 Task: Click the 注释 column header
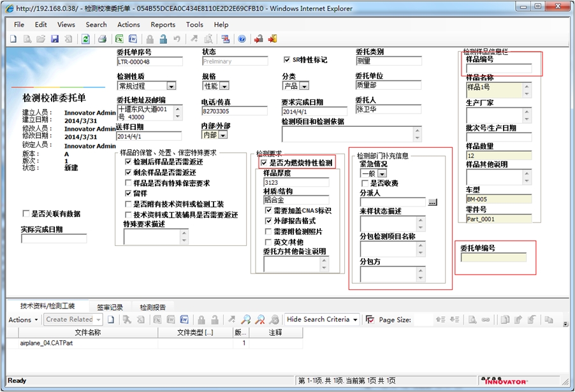pyautogui.click(x=275, y=332)
